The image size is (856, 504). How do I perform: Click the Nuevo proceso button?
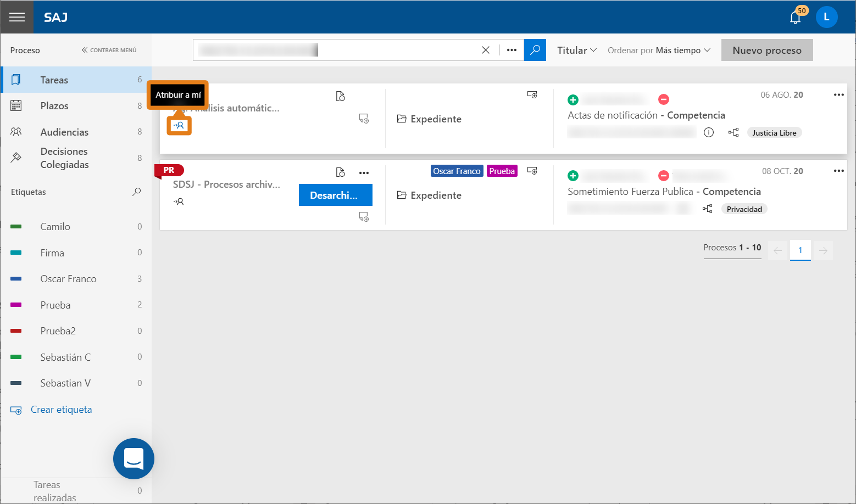point(767,50)
